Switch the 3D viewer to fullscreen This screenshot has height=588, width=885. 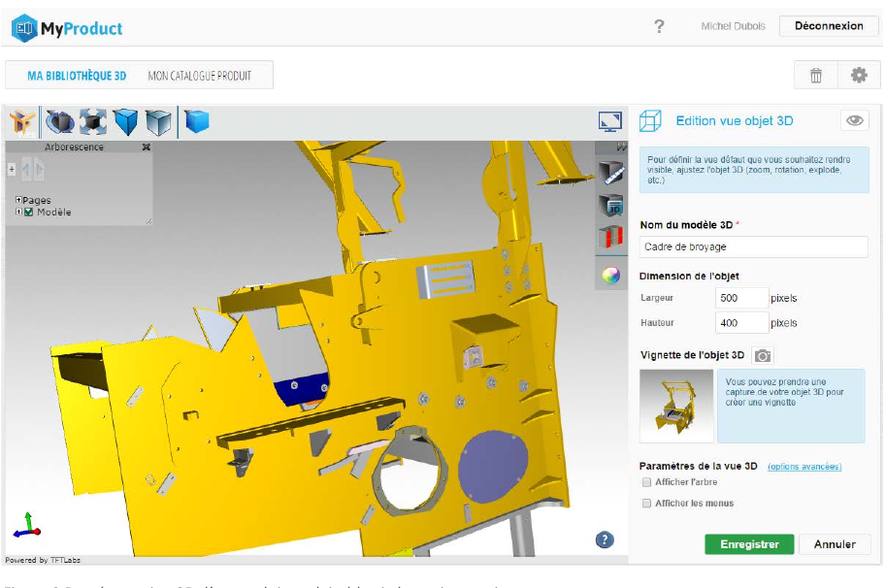click(x=610, y=121)
